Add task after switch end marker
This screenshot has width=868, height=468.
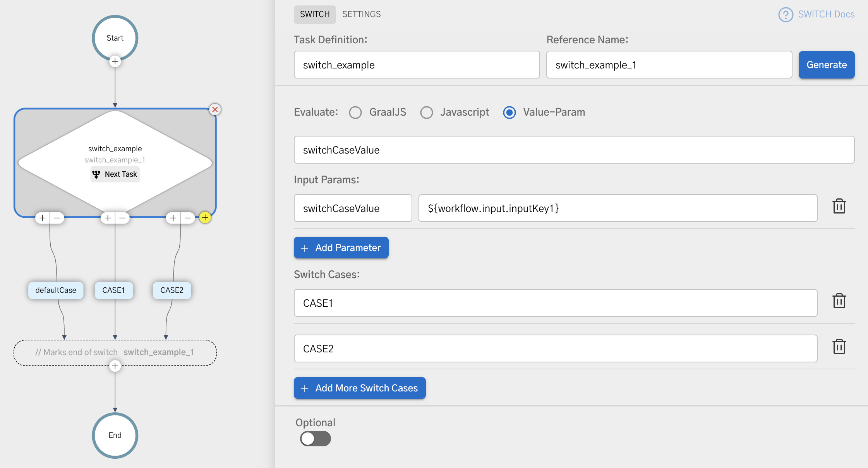115,366
